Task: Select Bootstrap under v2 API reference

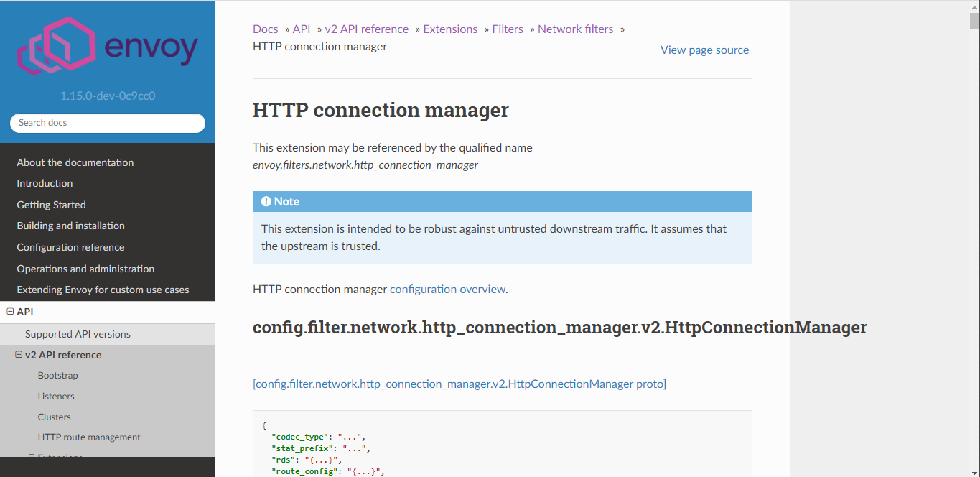Action: coord(57,376)
